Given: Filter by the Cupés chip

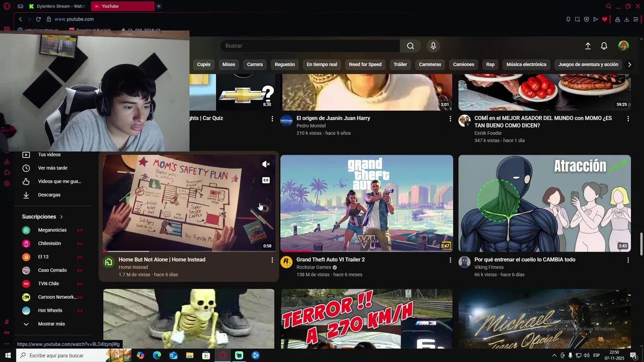Looking at the screenshot, I should [x=204, y=64].
